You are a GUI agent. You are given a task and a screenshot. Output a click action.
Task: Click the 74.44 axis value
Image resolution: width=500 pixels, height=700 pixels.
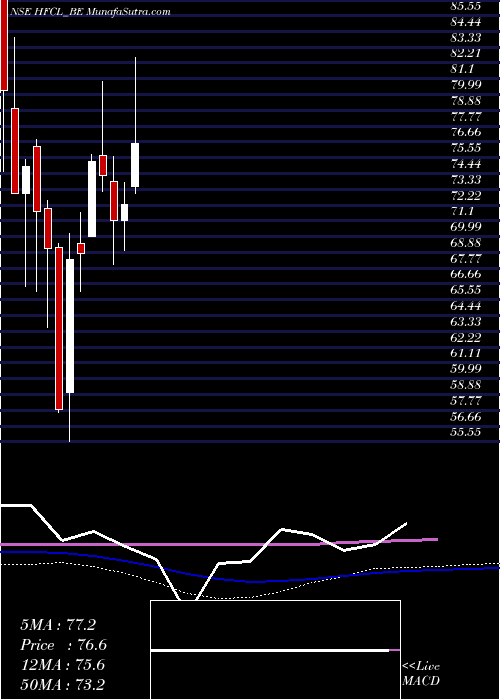click(x=466, y=164)
